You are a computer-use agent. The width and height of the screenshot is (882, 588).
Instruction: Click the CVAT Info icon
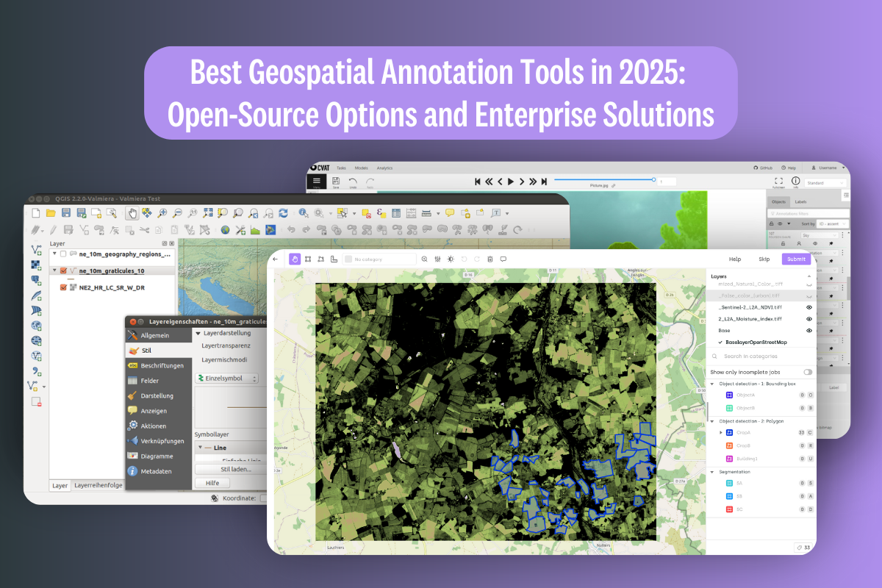[795, 182]
